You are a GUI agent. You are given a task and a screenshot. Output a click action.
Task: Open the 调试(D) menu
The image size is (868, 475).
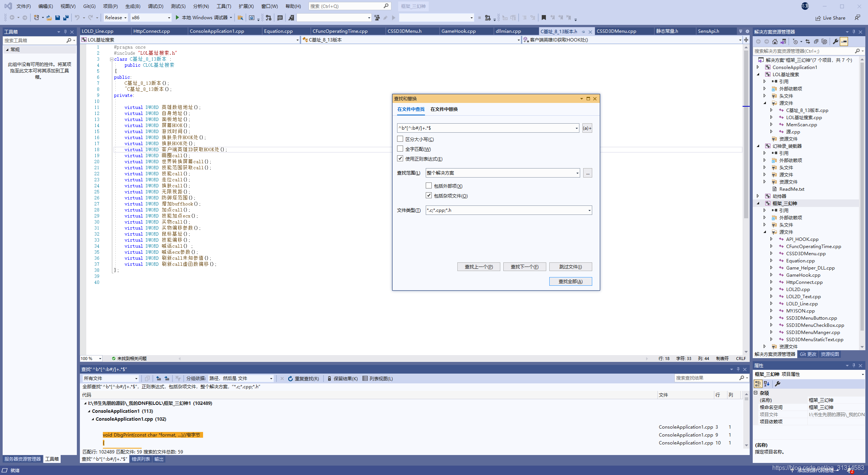pyautogui.click(x=155, y=6)
